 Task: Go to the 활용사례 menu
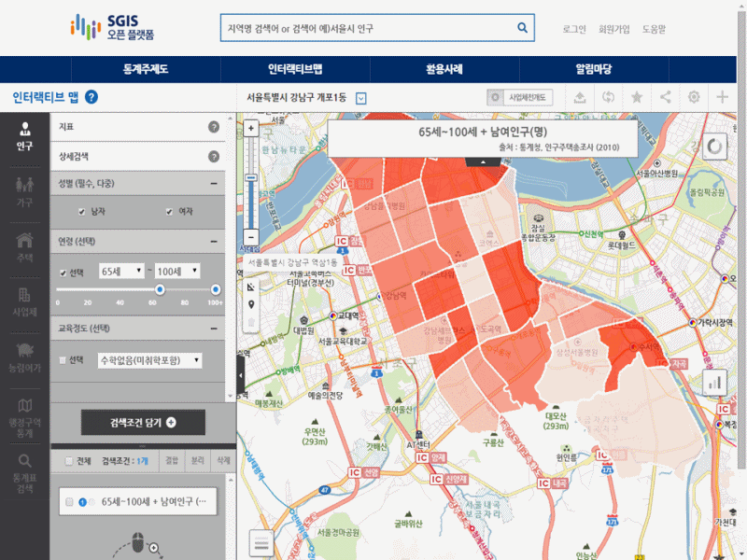444,69
